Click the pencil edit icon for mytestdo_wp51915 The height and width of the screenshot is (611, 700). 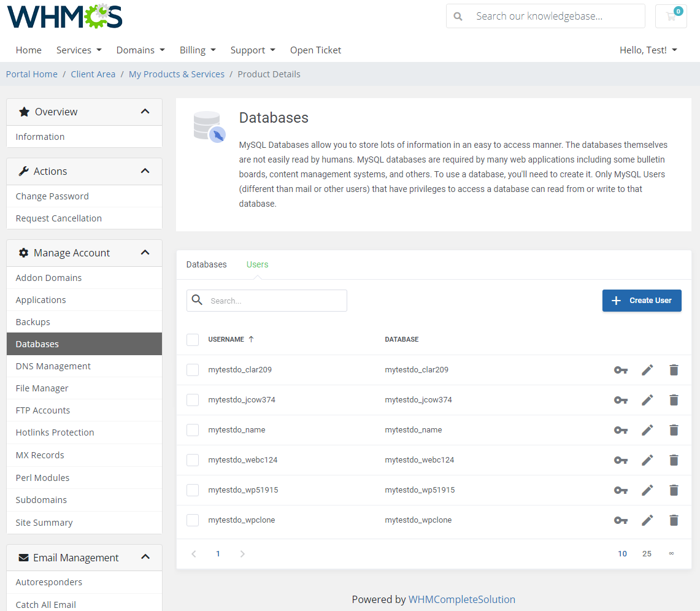647,490
